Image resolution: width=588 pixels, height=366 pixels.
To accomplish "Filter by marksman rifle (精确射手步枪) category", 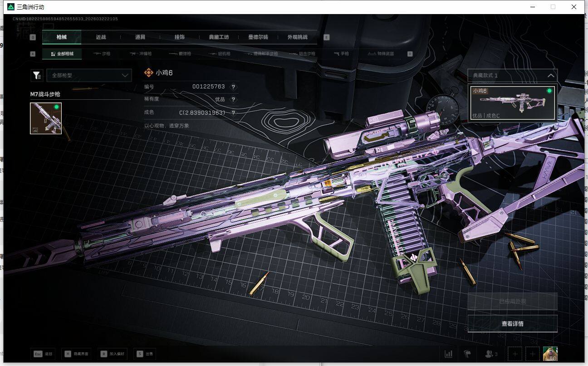I will pyautogui.click(x=263, y=54).
